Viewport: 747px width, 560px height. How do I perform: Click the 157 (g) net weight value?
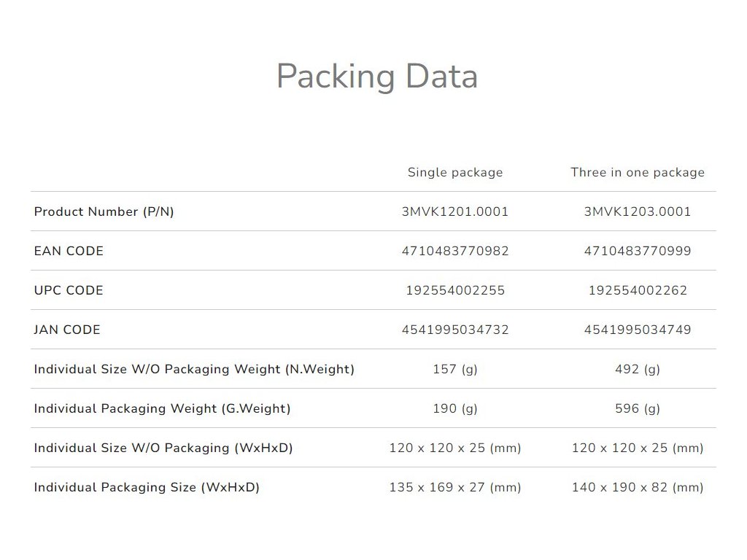click(455, 370)
